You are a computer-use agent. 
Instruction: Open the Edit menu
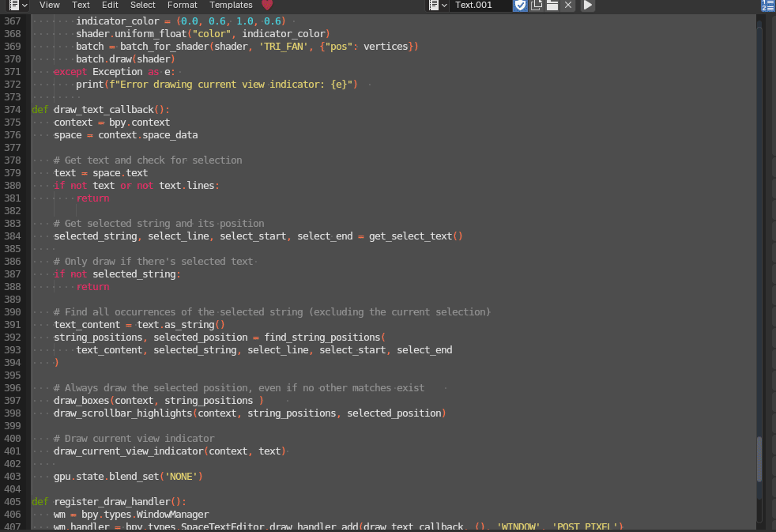point(110,5)
